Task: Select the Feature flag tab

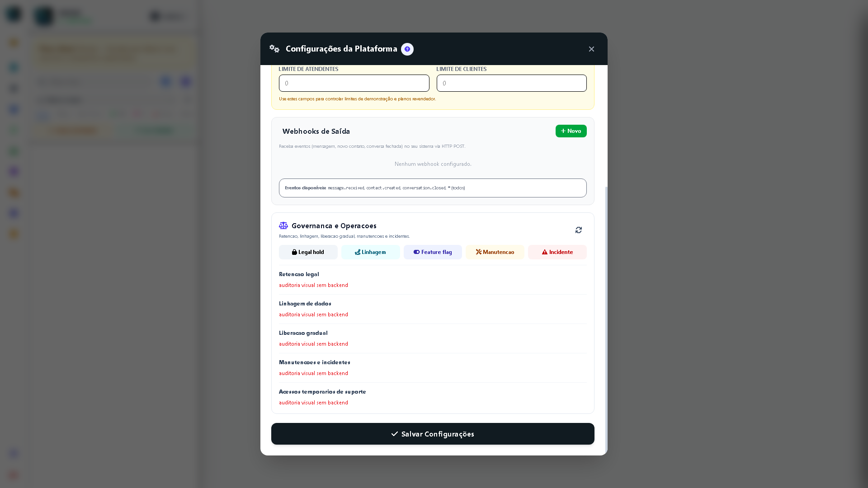Action: click(433, 252)
